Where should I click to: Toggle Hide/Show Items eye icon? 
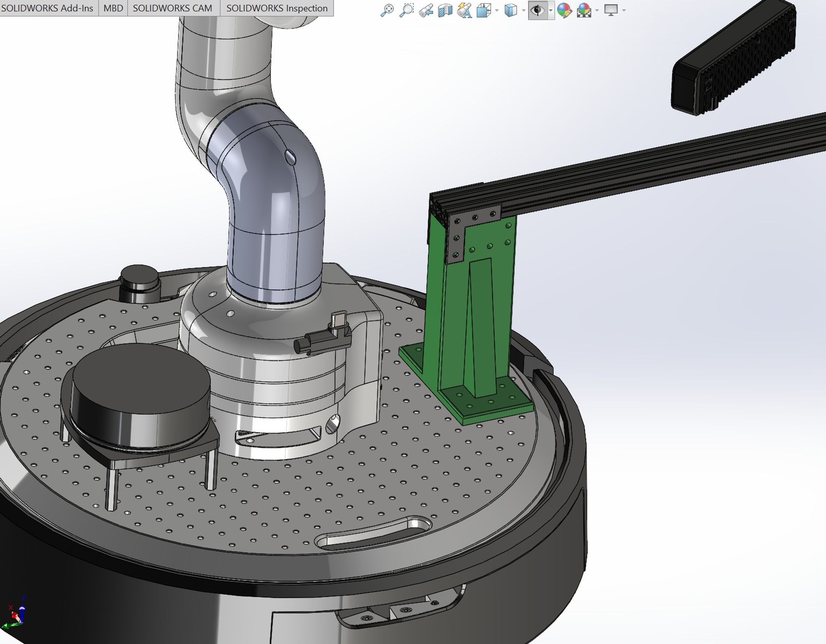click(538, 10)
